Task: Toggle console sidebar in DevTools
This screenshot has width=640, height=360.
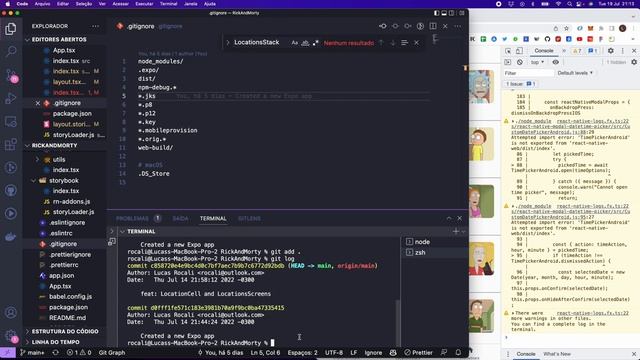Action: [508, 62]
